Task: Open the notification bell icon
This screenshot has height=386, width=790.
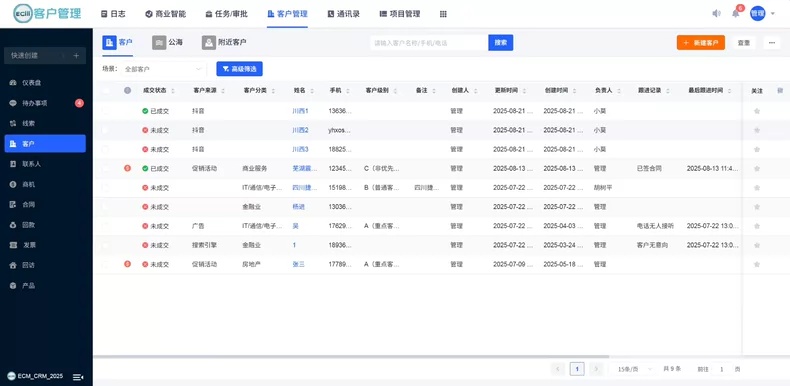Action: (x=736, y=14)
